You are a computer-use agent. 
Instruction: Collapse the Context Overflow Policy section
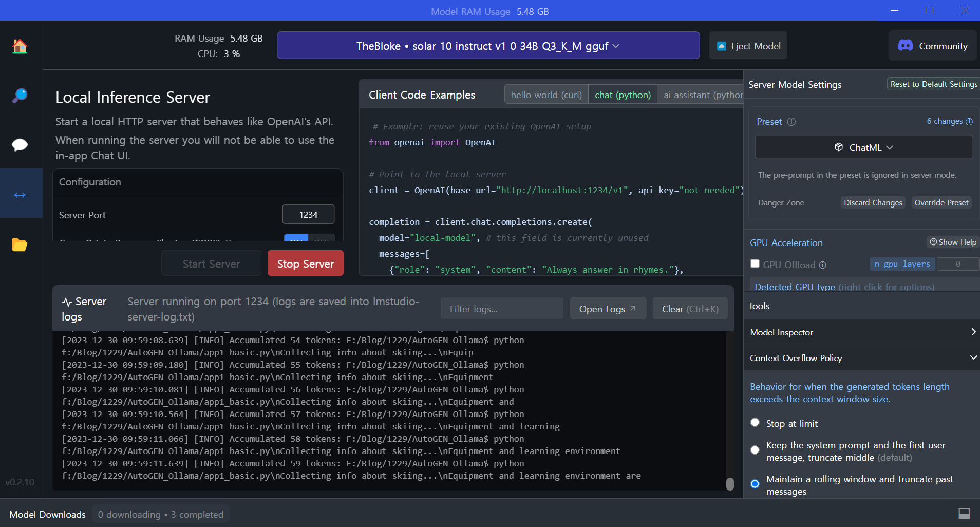pyautogui.click(x=862, y=358)
